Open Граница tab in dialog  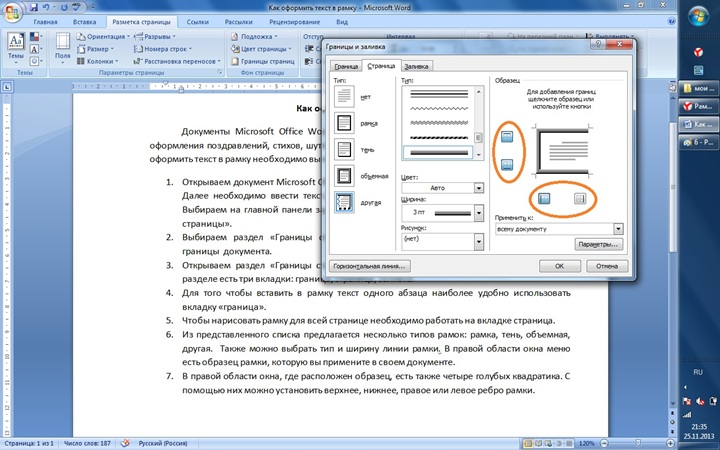pos(346,67)
